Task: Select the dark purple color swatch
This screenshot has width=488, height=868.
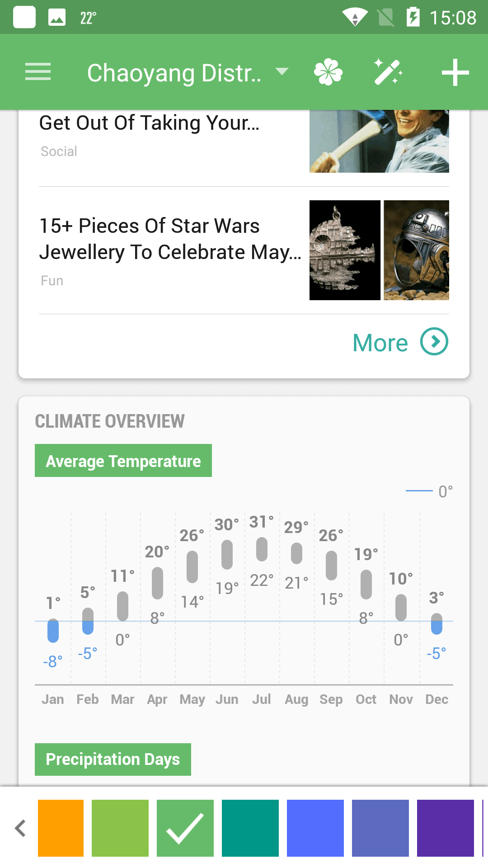Action: (x=446, y=828)
